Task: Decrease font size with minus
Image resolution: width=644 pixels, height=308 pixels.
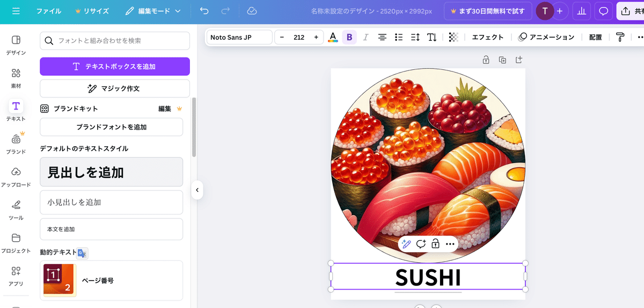Action: 282,37
